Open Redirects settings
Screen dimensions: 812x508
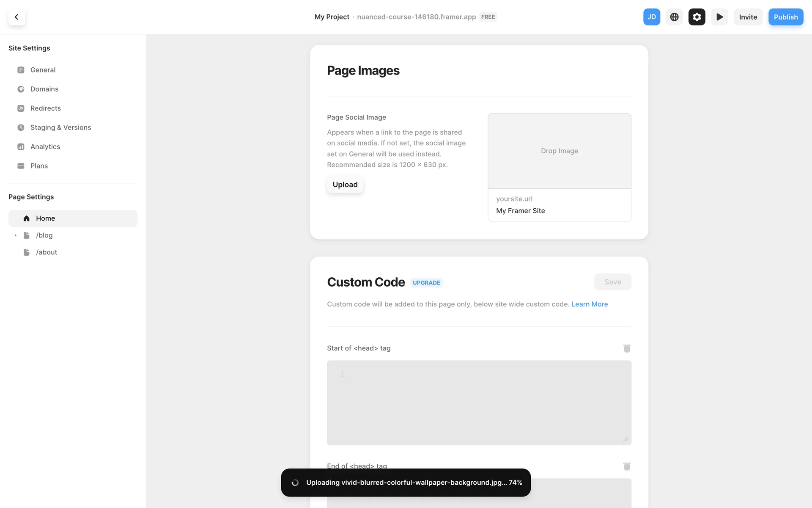coord(45,108)
